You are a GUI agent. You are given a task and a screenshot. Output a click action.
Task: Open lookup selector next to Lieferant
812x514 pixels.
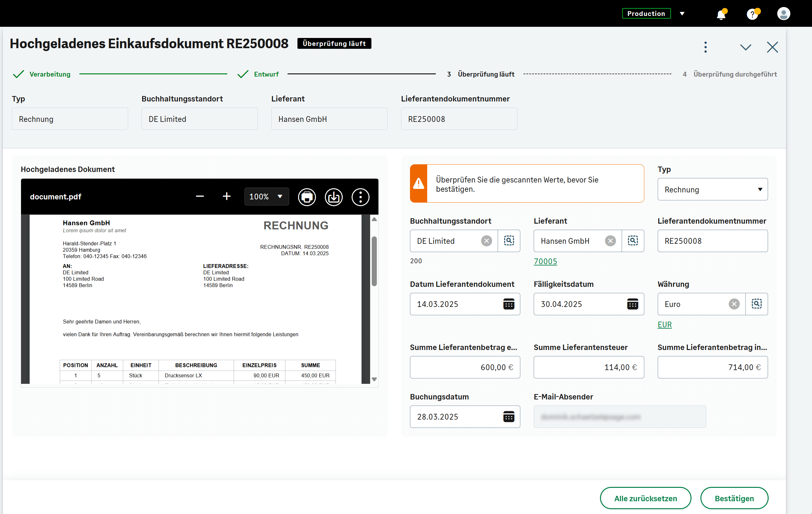pos(633,241)
